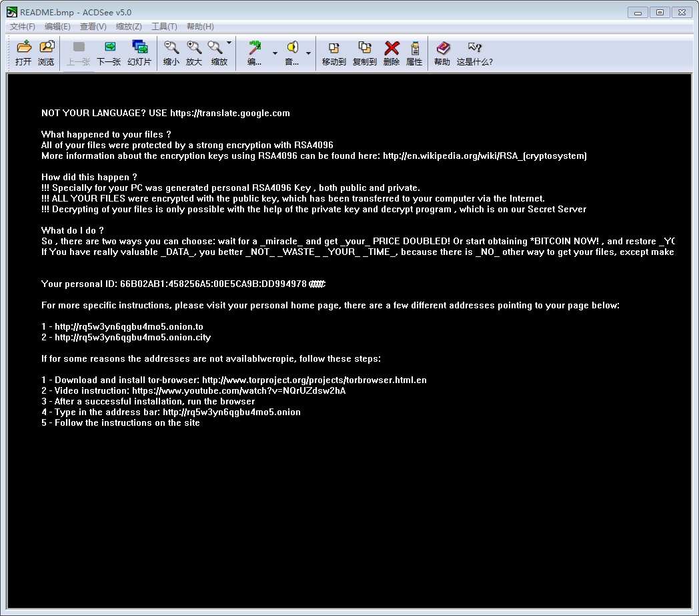Image resolution: width=699 pixels, height=616 pixels.
Task: Click the translate.google.com URL text
Action: (230, 113)
